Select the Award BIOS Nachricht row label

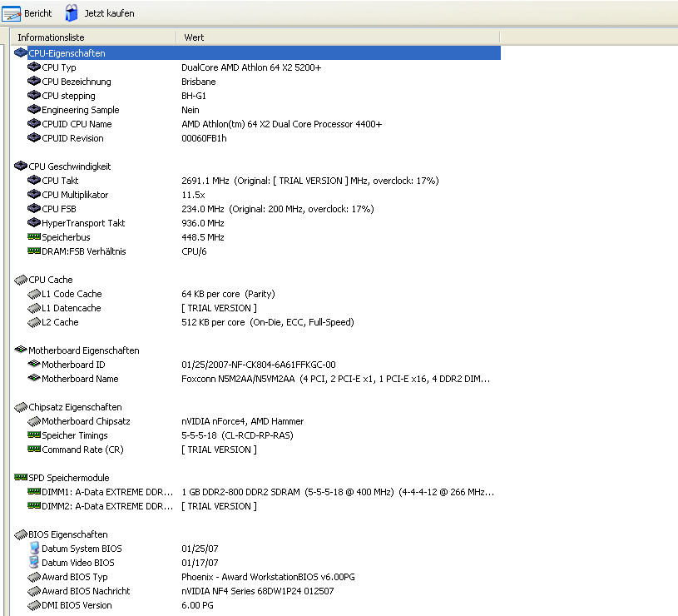86,591
